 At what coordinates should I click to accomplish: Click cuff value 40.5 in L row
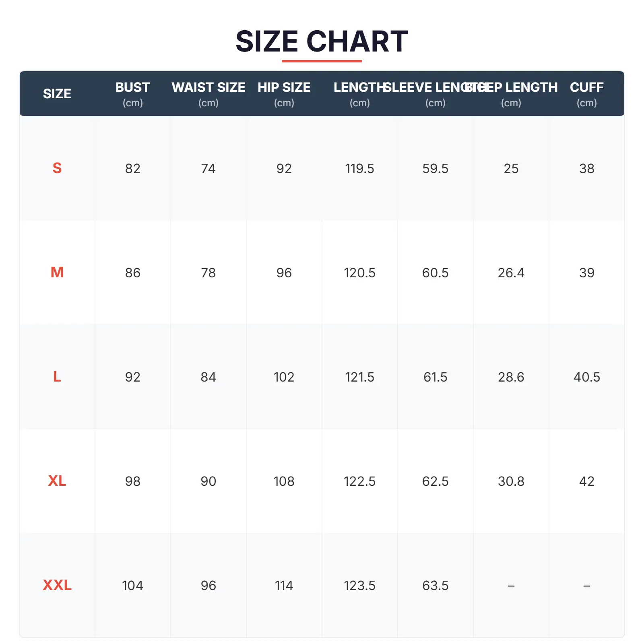tap(586, 377)
